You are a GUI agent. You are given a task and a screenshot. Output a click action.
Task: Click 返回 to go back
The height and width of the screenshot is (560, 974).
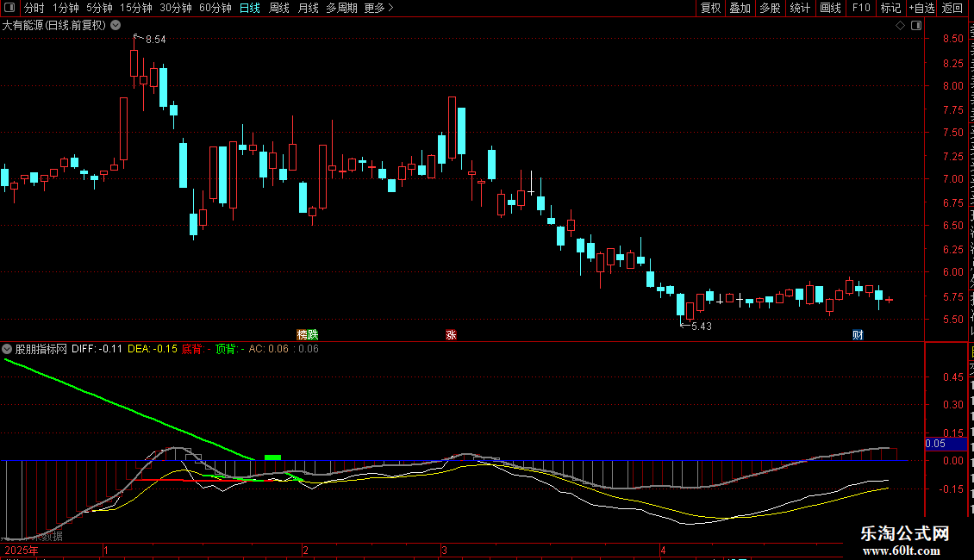(952, 8)
